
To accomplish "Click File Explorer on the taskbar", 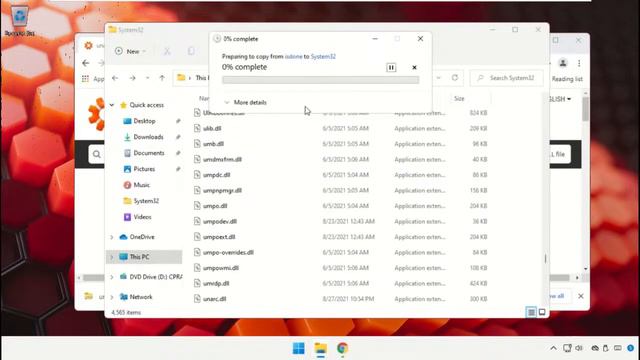I will [320, 348].
